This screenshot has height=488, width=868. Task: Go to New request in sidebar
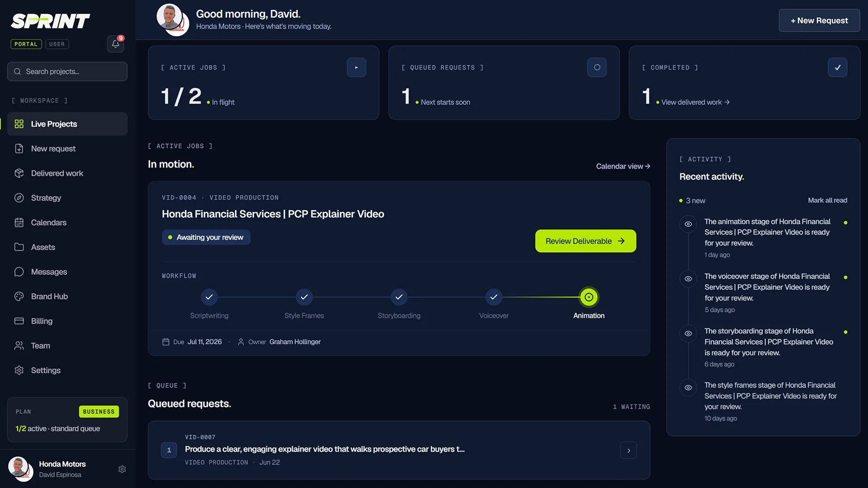point(67,149)
